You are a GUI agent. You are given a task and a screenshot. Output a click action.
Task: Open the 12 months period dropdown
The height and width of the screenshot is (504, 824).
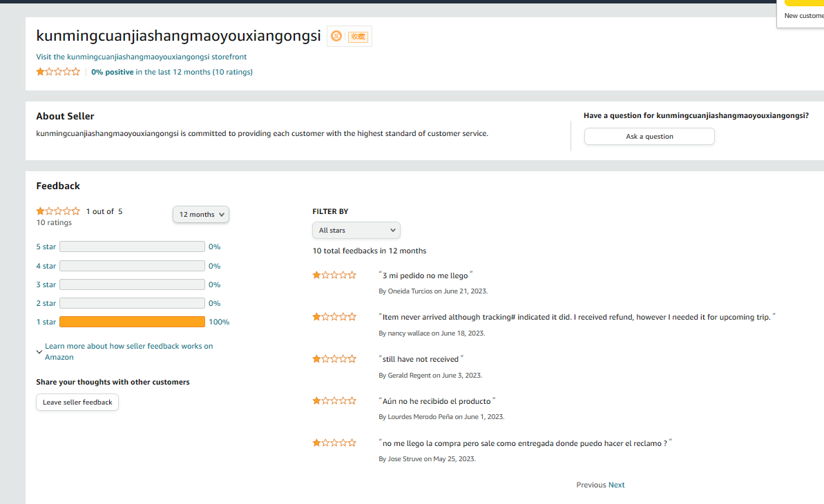coord(201,215)
